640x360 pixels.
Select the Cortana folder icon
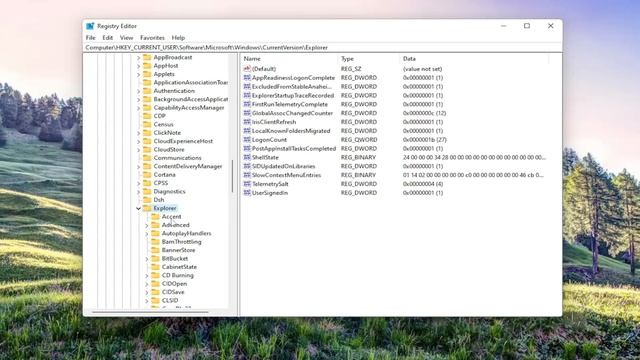(x=147, y=175)
